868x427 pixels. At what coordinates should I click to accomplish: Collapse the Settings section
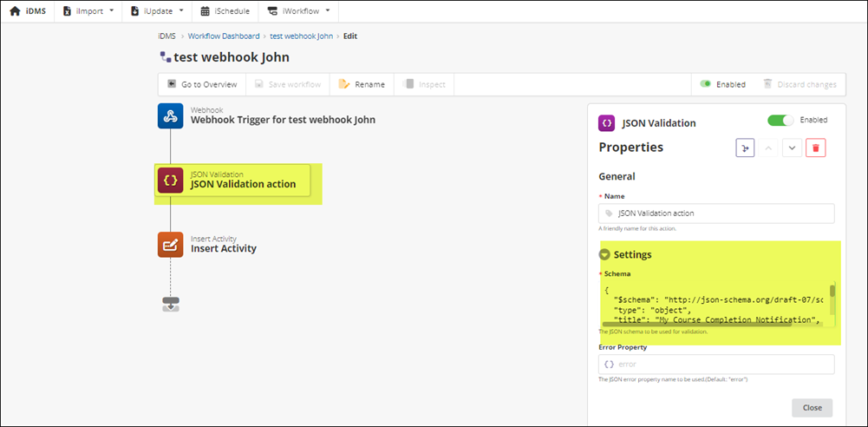pyautogui.click(x=604, y=254)
